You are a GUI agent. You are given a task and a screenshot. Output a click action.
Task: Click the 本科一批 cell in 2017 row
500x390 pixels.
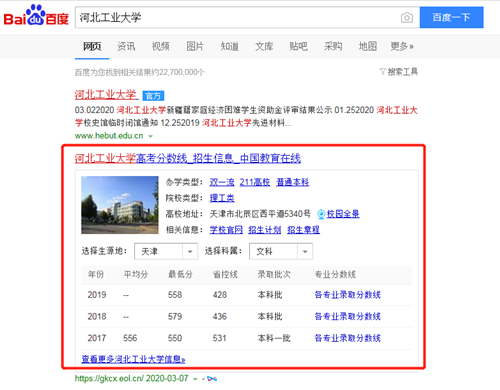pyautogui.click(x=274, y=338)
